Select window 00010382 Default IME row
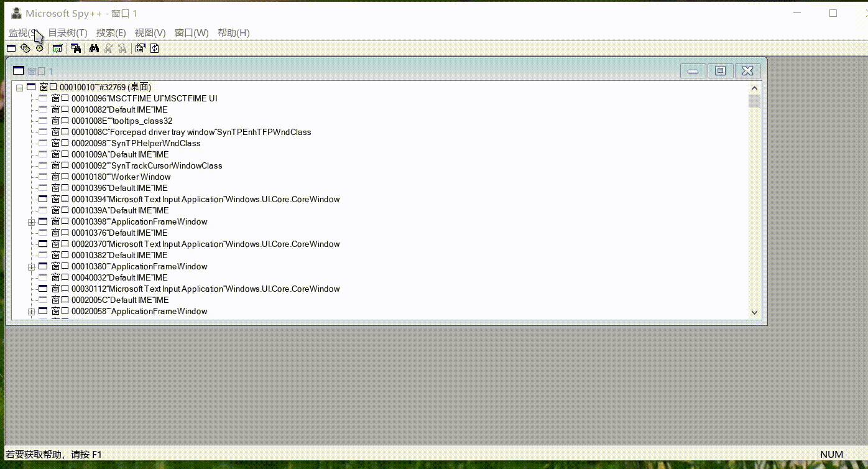868x469 pixels. 109,255
